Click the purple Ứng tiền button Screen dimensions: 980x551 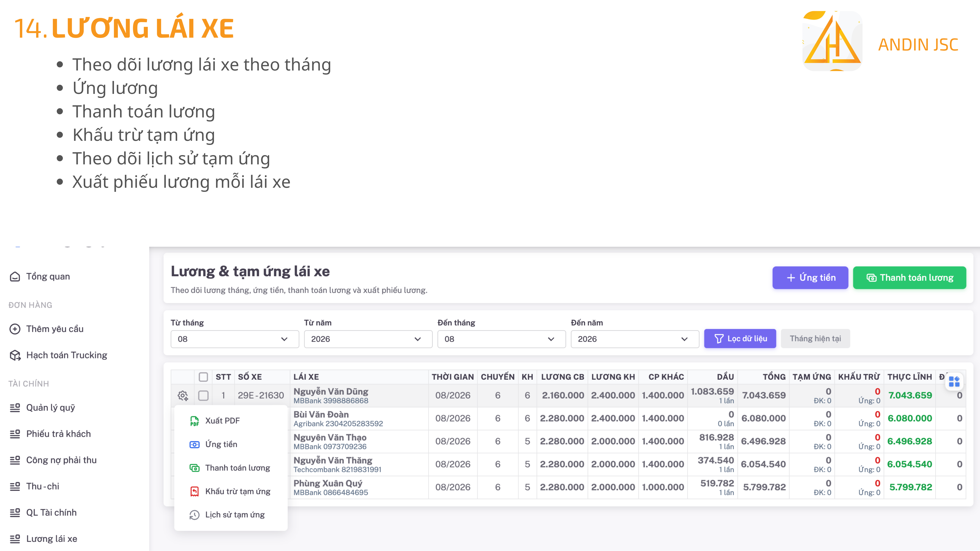pyautogui.click(x=810, y=278)
